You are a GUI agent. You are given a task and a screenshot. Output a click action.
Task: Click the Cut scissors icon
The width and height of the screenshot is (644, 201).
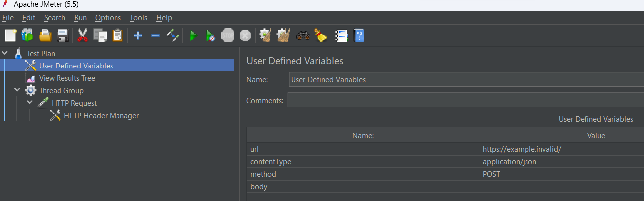82,36
